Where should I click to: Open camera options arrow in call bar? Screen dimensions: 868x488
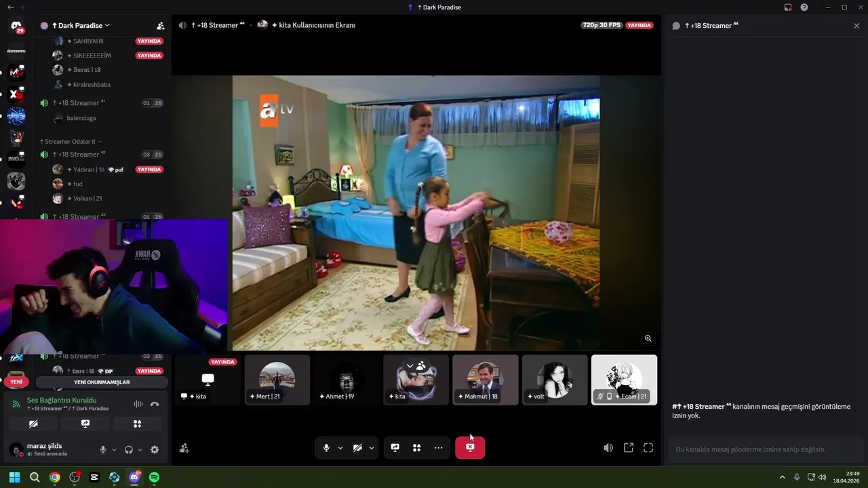pyautogui.click(x=372, y=448)
